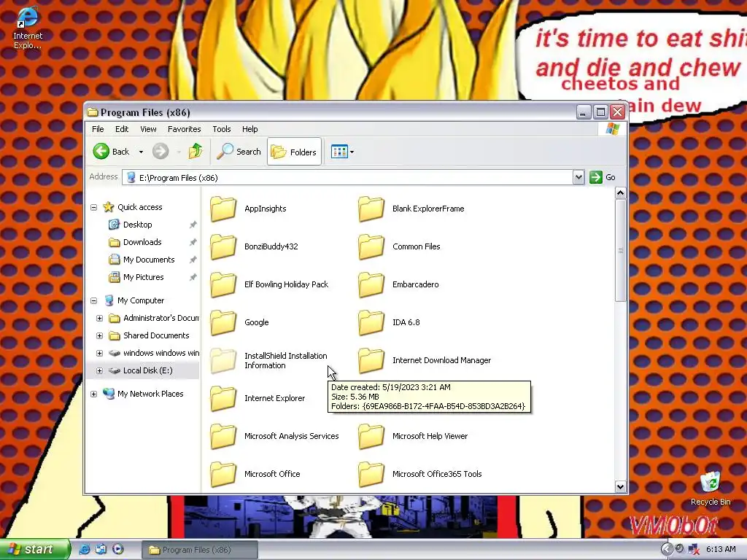
Task: Select the Embarcadero folder icon
Action: pos(371,284)
